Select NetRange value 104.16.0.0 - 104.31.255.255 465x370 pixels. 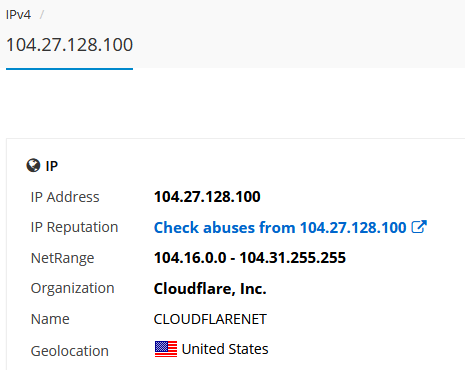click(250, 258)
